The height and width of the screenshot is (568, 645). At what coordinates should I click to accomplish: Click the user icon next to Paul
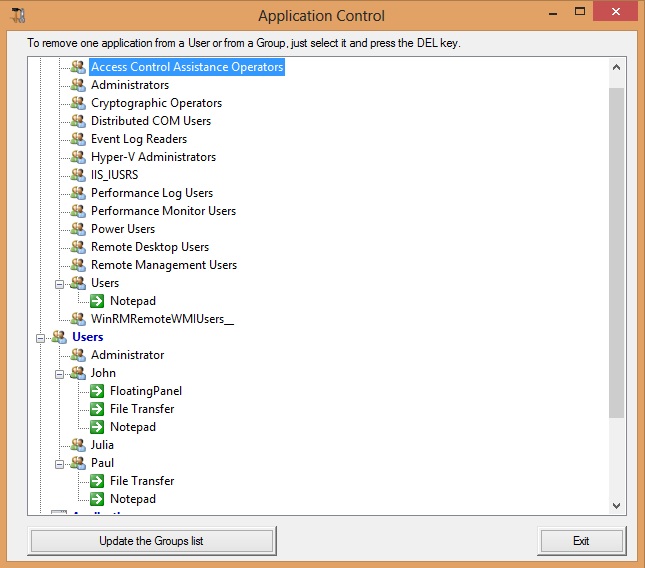78,463
